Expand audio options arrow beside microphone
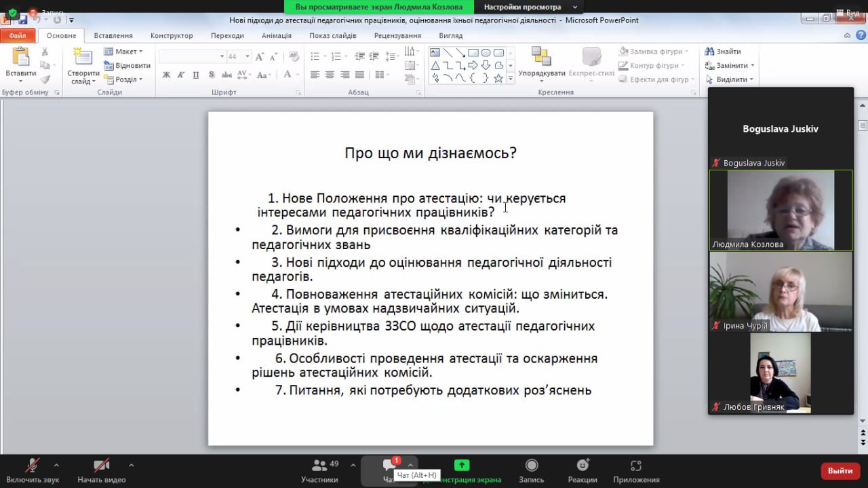This screenshot has height=488, width=868. pos(56,465)
